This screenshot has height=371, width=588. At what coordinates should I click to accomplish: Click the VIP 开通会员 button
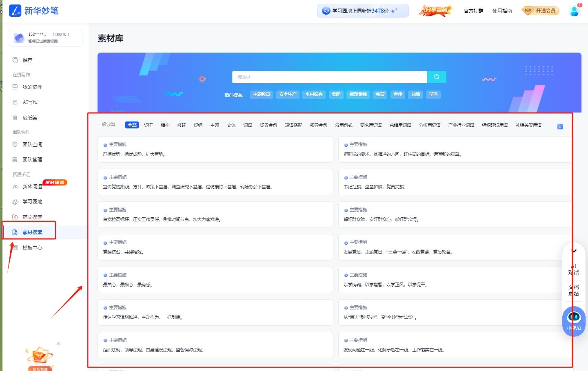click(x=540, y=11)
